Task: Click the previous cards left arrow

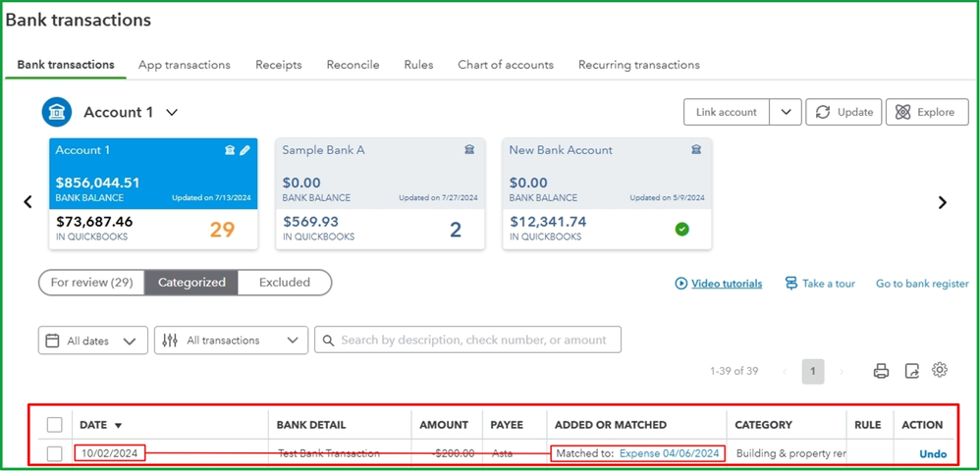Action: click(x=27, y=202)
